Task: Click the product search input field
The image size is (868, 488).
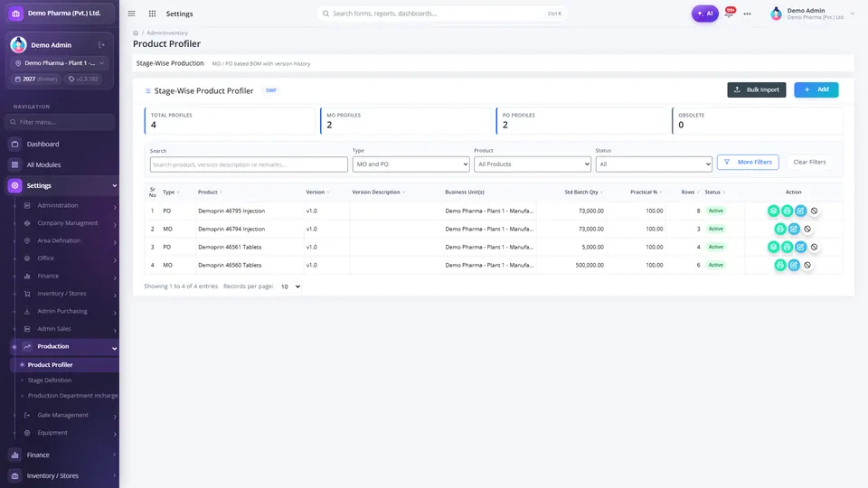Action: pyautogui.click(x=249, y=164)
